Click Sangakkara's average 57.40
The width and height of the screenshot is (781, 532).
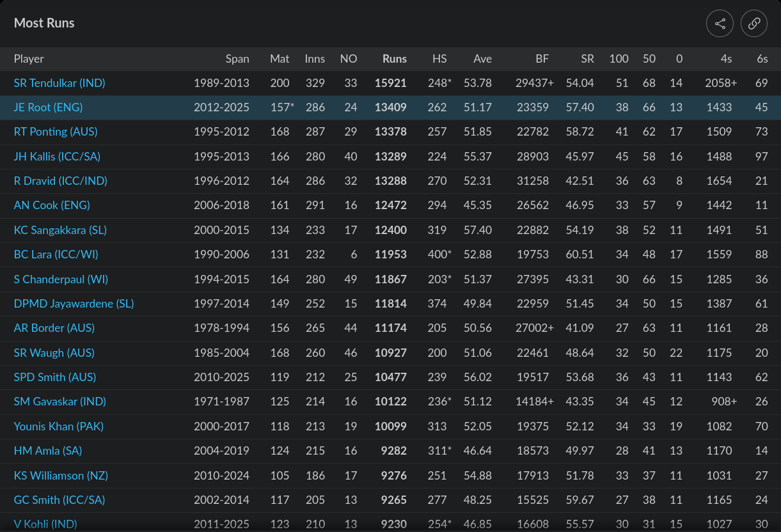[x=478, y=230]
